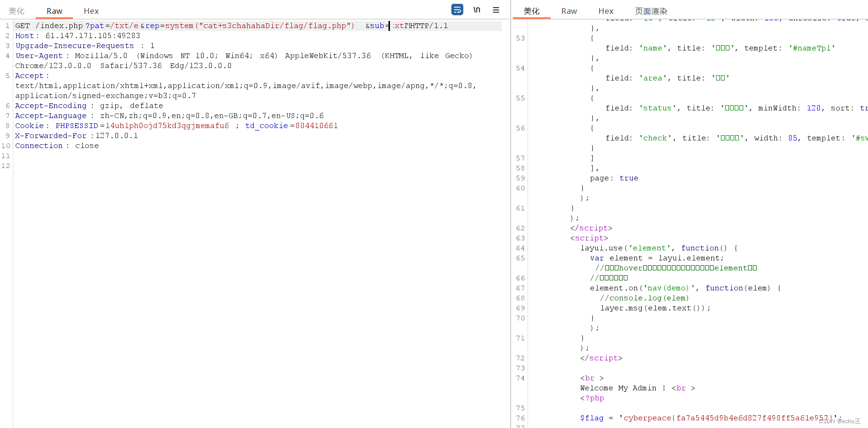The width and height of the screenshot is (868, 428).
Task: Click the element.on('nav(demo)' line
Action: point(685,288)
